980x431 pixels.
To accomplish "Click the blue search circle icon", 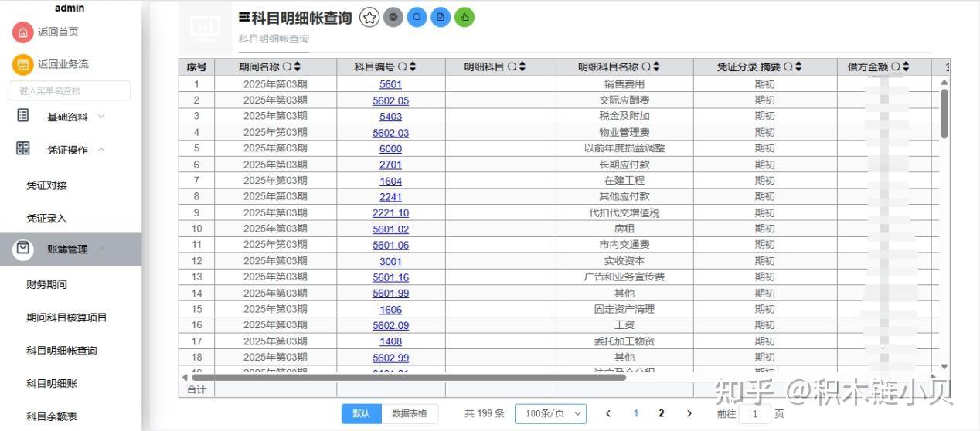I will 417,17.
